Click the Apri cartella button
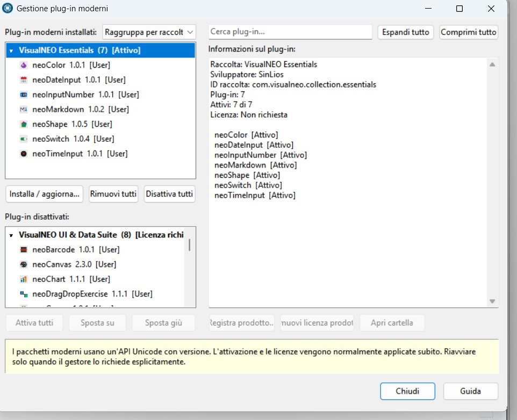Image resolution: width=517 pixels, height=420 pixels. pos(392,323)
